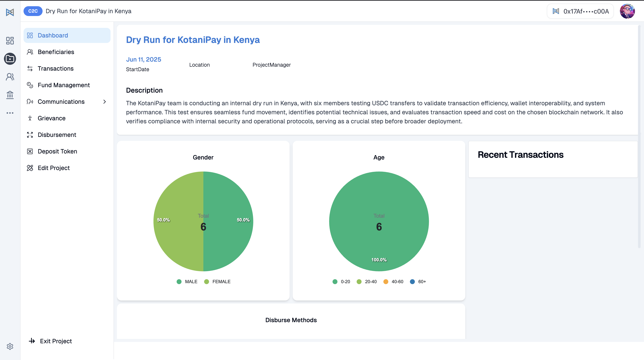
Task: Click the Communications speaker icon
Action: coord(30,101)
